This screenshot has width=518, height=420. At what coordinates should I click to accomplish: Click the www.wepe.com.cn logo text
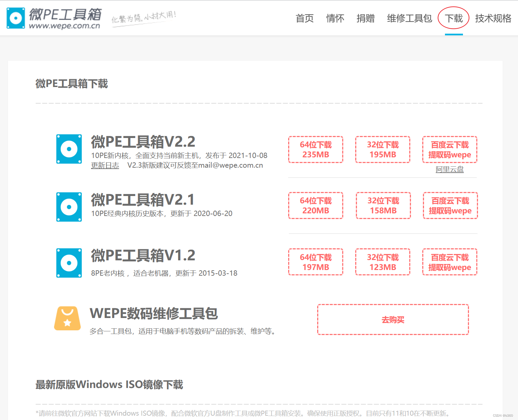(64, 26)
